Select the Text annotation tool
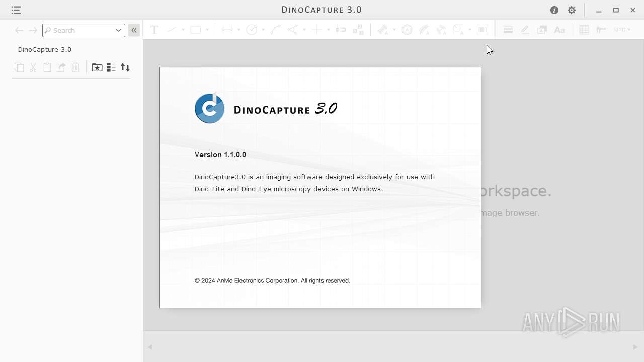Viewport: 644px width, 362px height. (x=154, y=30)
